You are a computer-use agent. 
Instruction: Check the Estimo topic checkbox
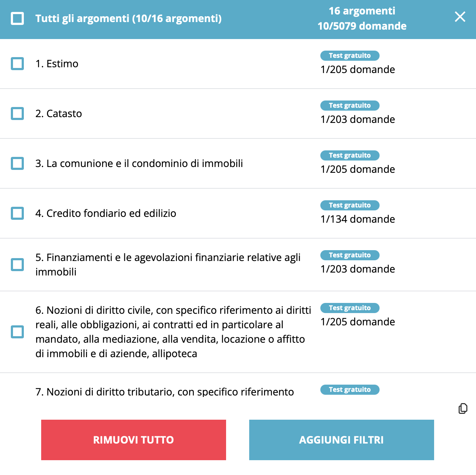click(x=17, y=64)
